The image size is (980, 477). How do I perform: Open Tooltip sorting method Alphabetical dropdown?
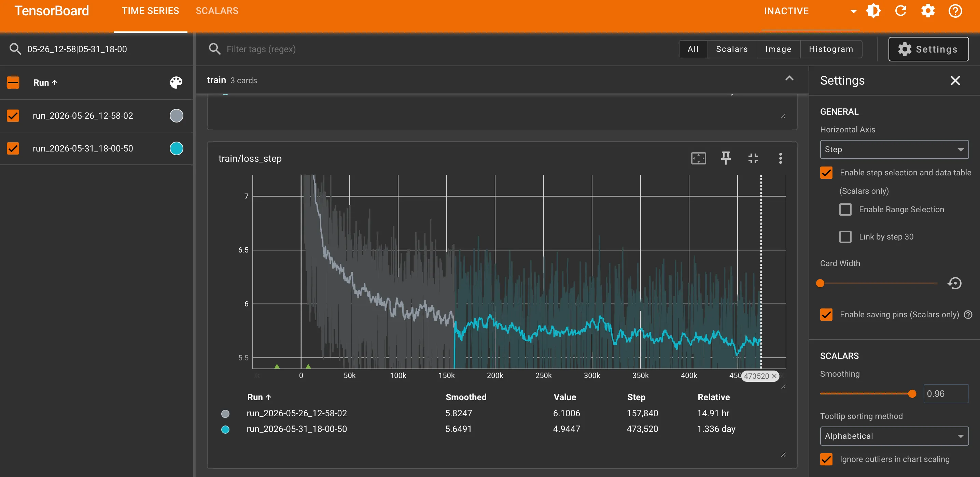894,436
